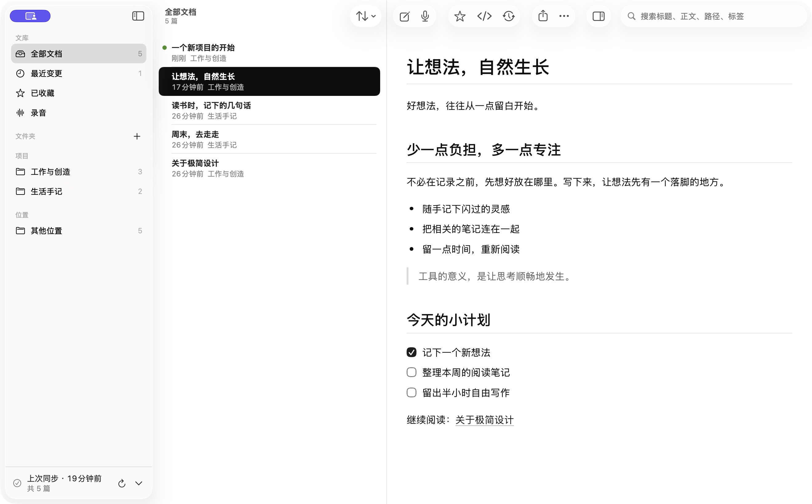The height and width of the screenshot is (504, 812).
Task: Click the share export icon
Action: pos(543,16)
